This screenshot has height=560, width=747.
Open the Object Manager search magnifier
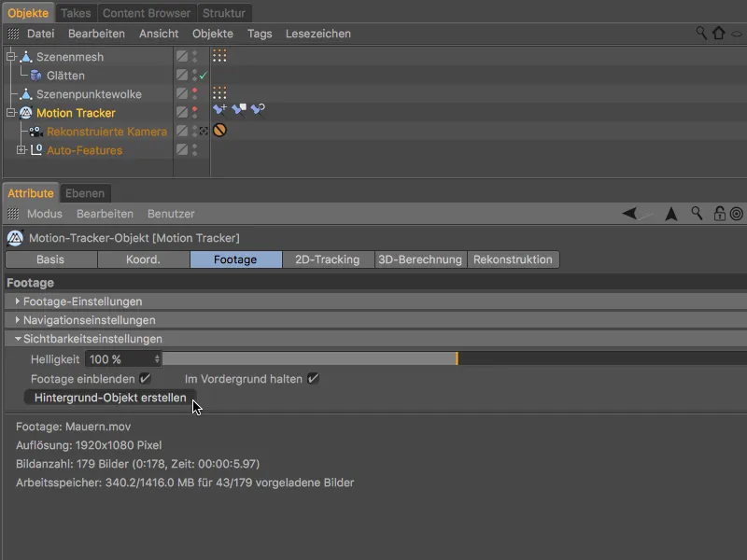pos(701,33)
